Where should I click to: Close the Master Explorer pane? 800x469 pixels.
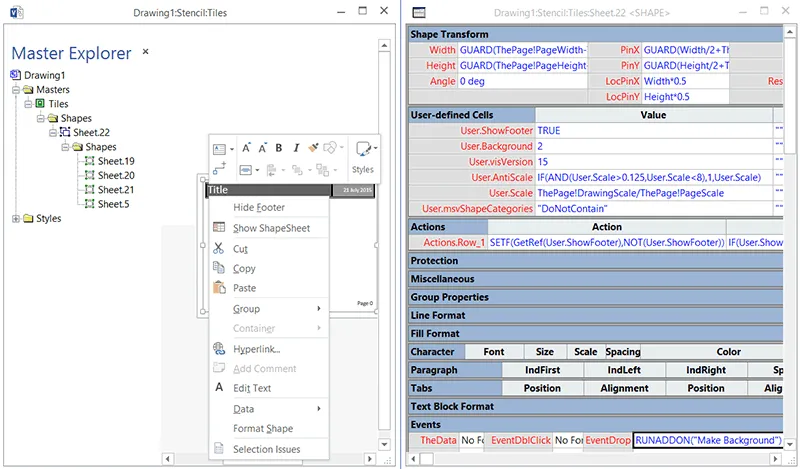(145, 52)
